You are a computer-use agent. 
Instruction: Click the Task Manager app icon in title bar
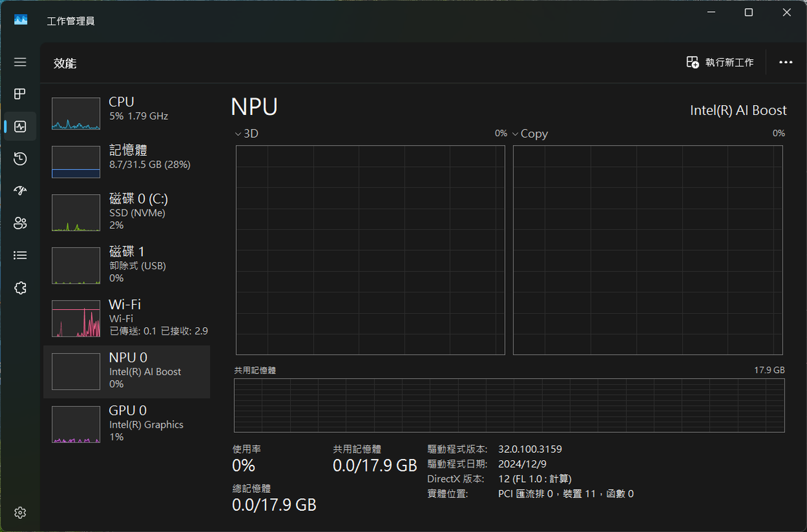(21, 21)
